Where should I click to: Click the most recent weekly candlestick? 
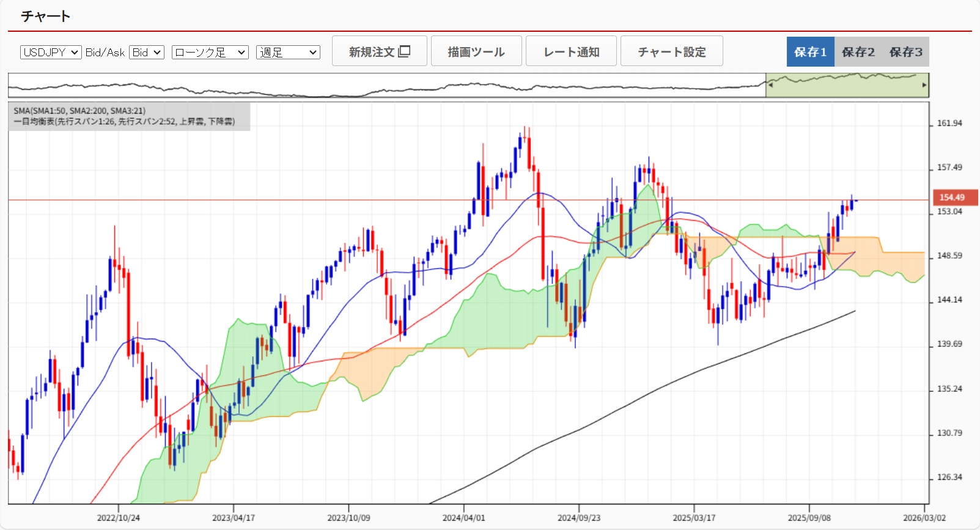pyautogui.click(x=855, y=201)
